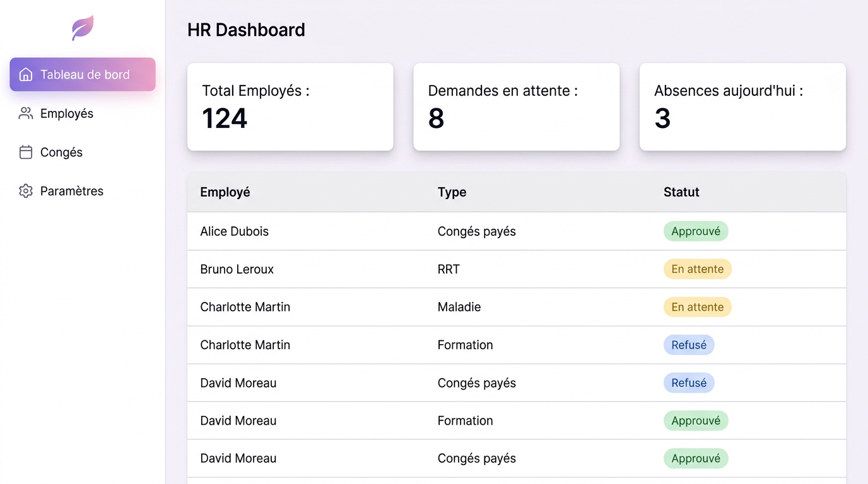This screenshot has width=868, height=484.
Task: Click the purple leaf logo
Action: pos(83,28)
